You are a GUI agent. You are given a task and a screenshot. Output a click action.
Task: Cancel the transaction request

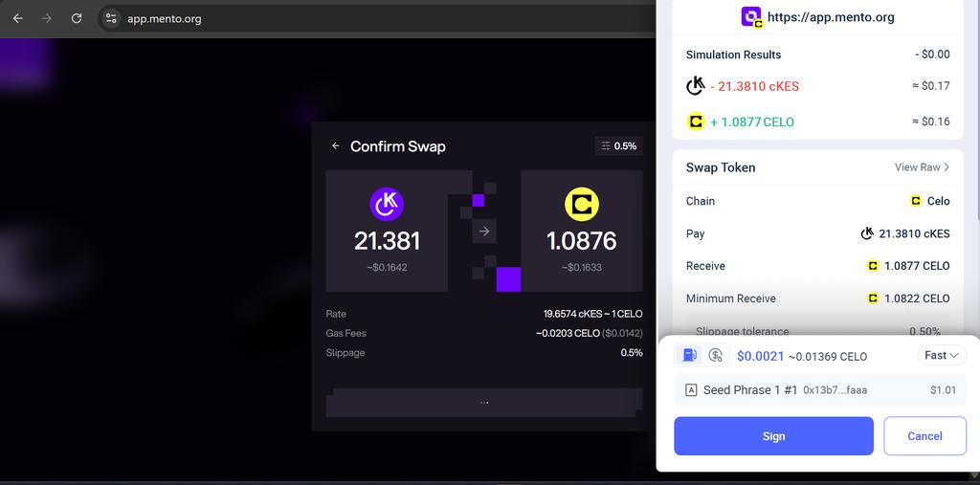pyautogui.click(x=924, y=436)
